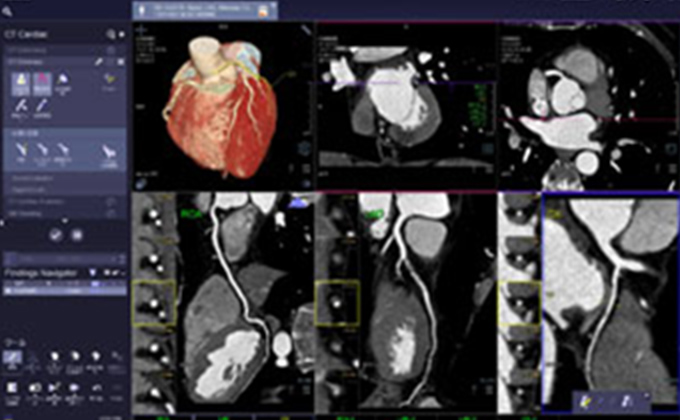Click the large vessel icon in highlighted section
680x420 pixels.
(x=110, y=152)
